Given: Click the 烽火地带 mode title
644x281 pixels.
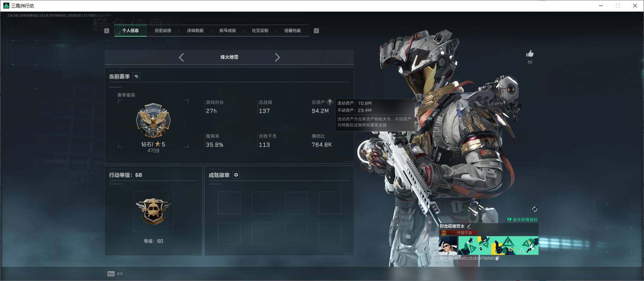Looking at the screenshot, I should click(229, 57).
